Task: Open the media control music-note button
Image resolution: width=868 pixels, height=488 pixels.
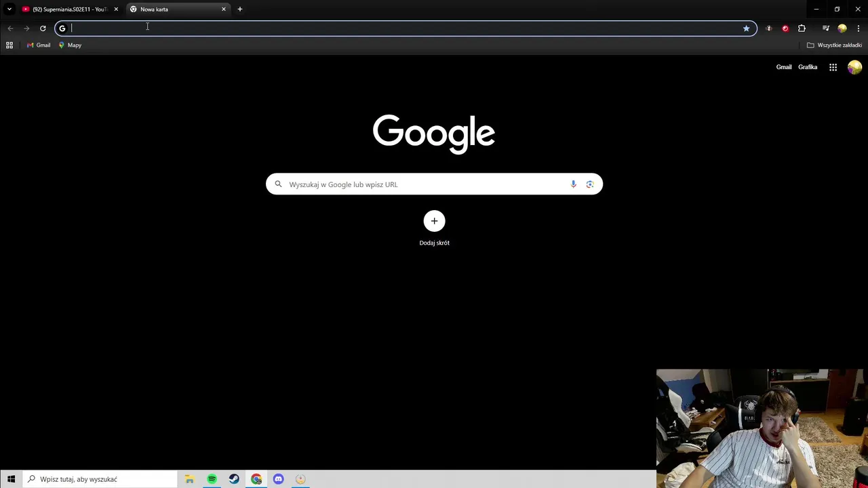Action: [825, 28]
